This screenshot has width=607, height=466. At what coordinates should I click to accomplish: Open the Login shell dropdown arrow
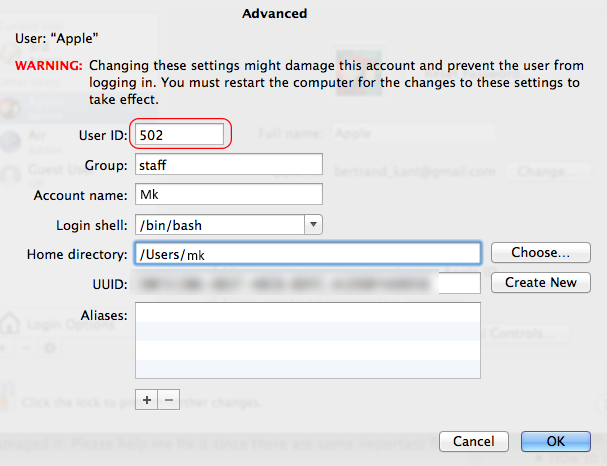coord(312,224)
